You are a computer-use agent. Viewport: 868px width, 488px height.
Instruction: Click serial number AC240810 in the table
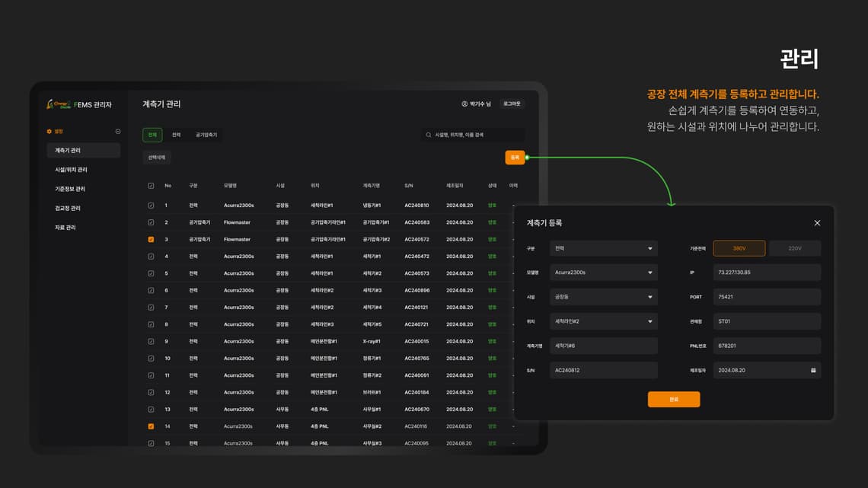coord(416,206)
